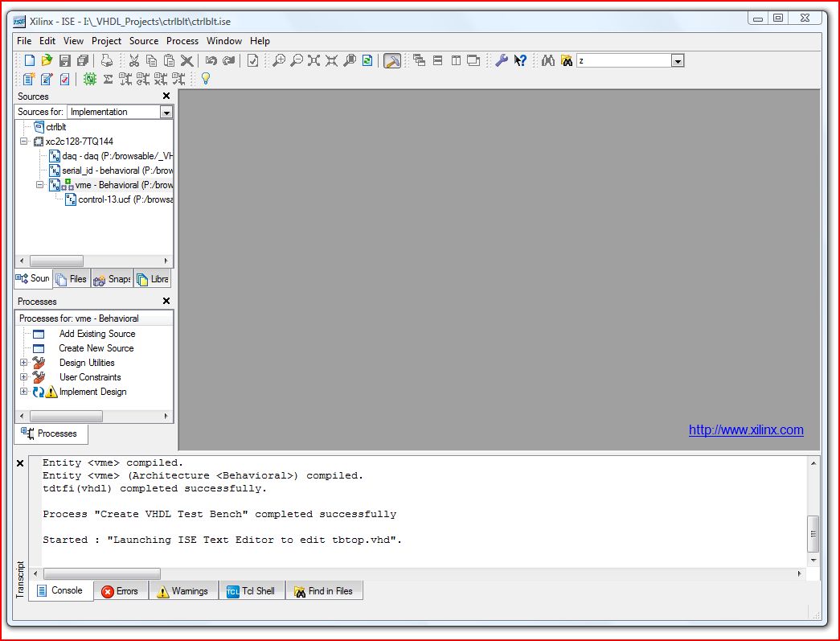840x641 pixels.
Task: Expand the Implement Design process
Action: (23, 392)
